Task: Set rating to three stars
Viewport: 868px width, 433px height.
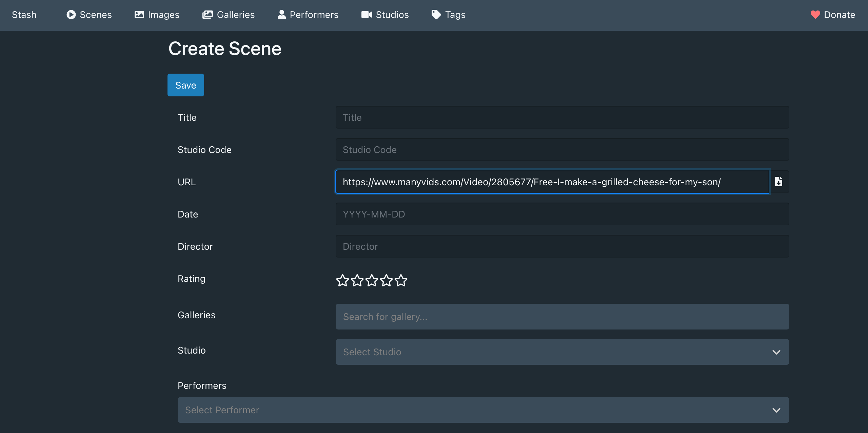Action: [372, 280]
